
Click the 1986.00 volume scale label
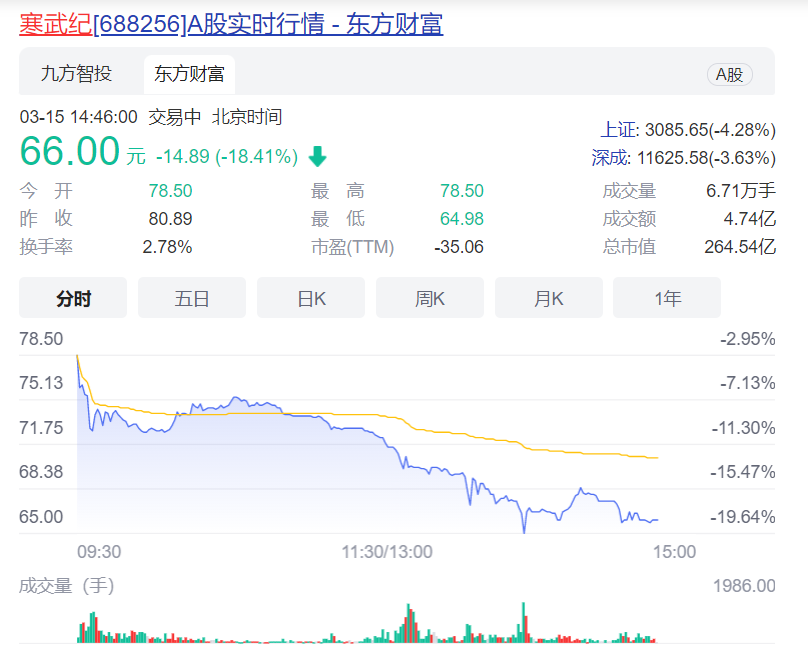[x=744, y=586]
